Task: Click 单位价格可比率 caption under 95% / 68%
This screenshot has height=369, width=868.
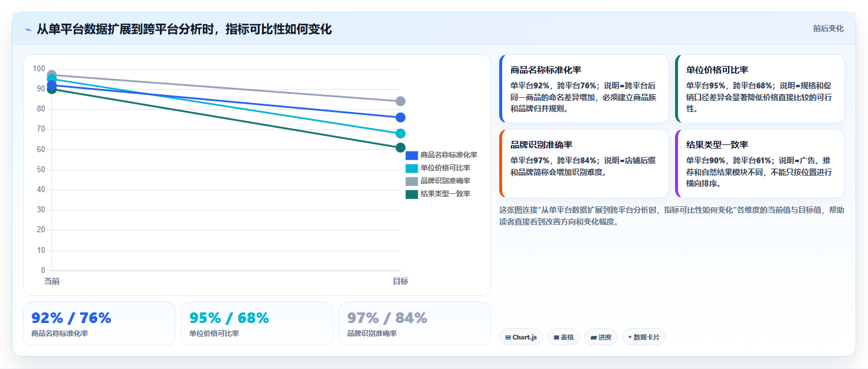Action: pos(214,334)
